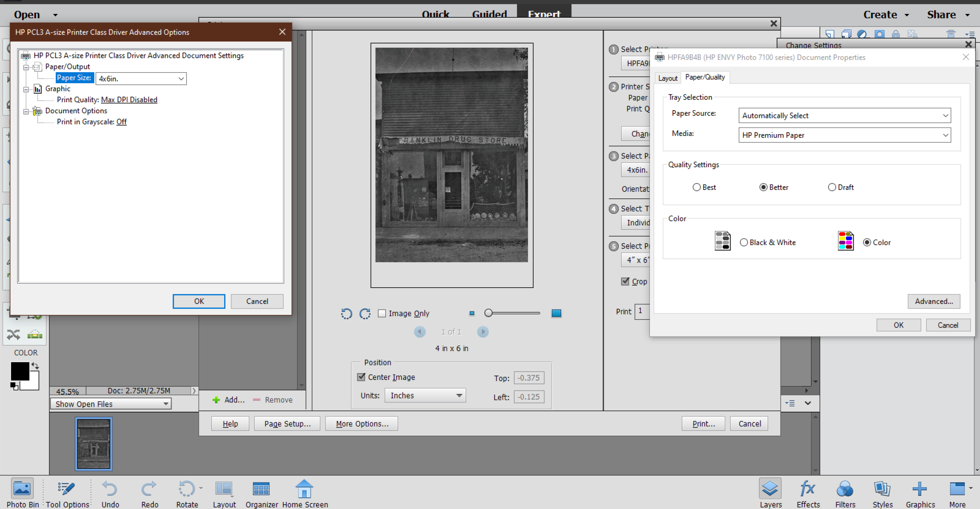This screenshot has height=509, width=980.
Task: Open the Paper Size 4x6in. dropdown
Action: coord(141,79)
